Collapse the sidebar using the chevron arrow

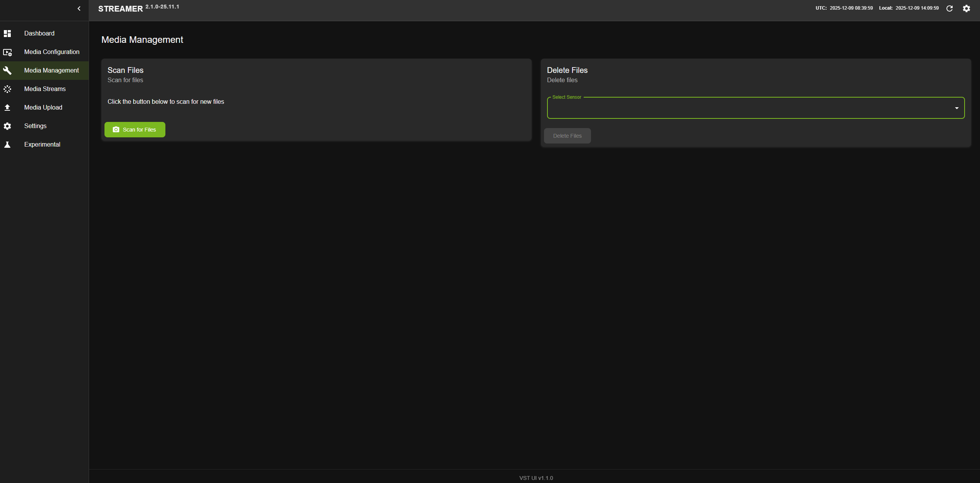(79, 8)
